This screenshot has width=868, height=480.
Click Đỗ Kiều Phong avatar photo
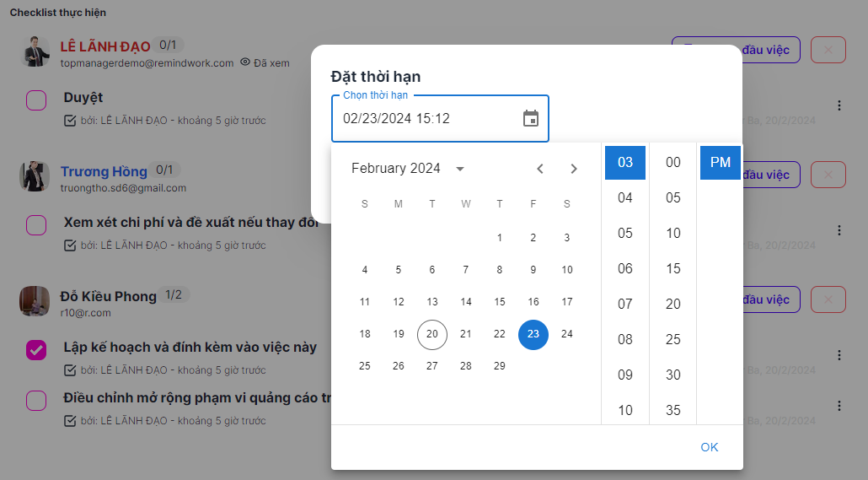(35, 301)
